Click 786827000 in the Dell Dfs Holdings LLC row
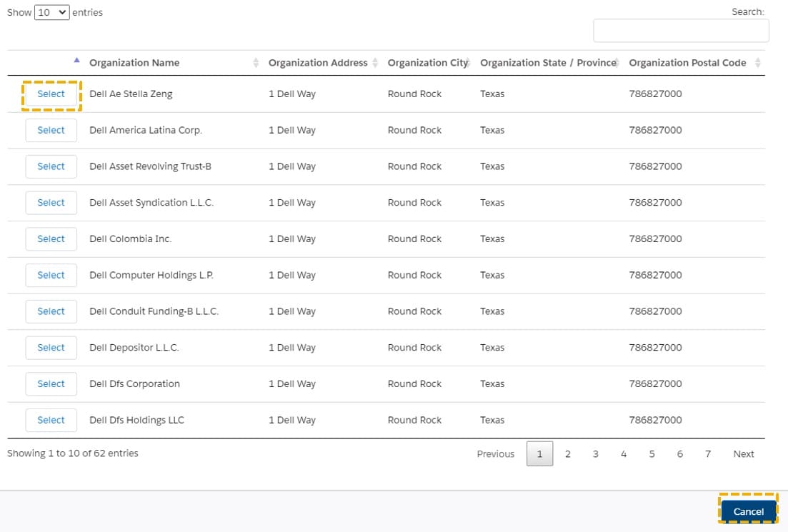The width and height of the screenshot is (788, 532). 655,420
